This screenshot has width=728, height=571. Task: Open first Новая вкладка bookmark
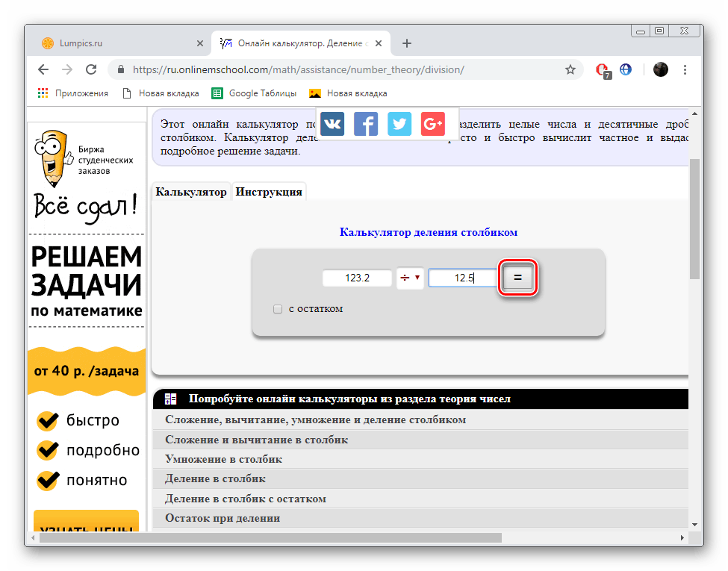coord(161,93)
